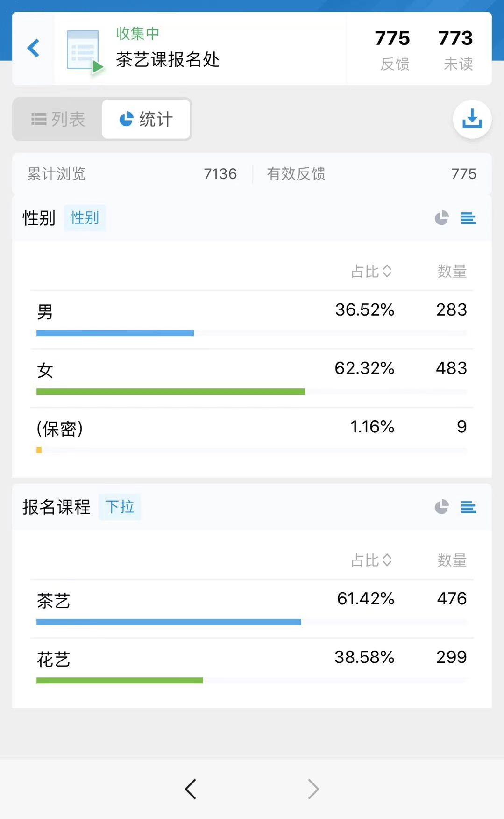
Task: Select the 统计 tab
Action: (146, 119)
